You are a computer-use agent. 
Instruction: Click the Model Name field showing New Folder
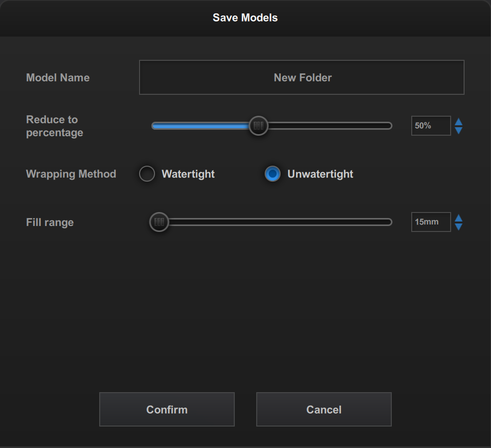coord(302,77)
